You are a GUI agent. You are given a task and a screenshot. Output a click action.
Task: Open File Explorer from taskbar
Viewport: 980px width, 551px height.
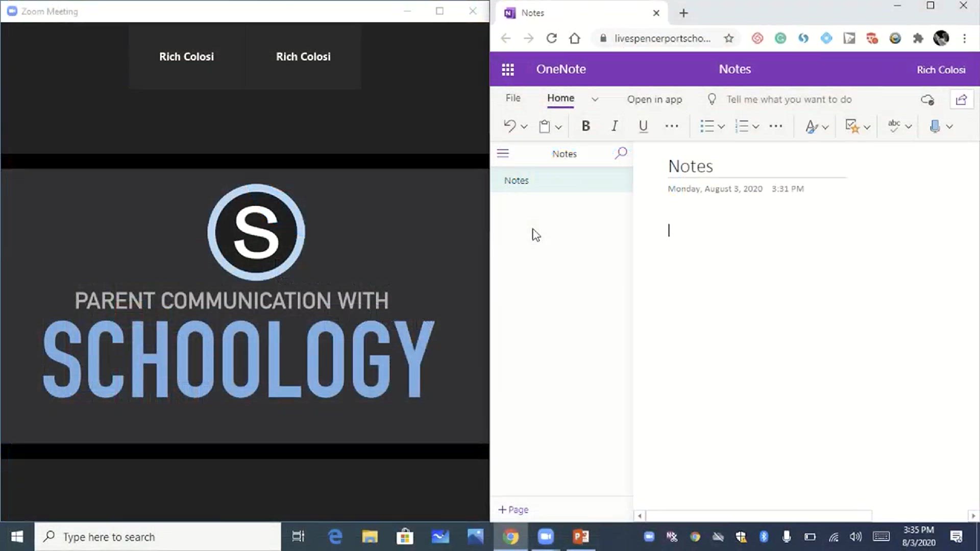pos(370,537)
